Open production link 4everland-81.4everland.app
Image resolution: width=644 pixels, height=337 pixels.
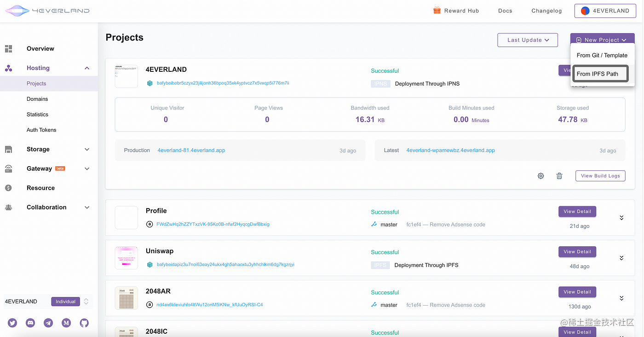point(191,151)
